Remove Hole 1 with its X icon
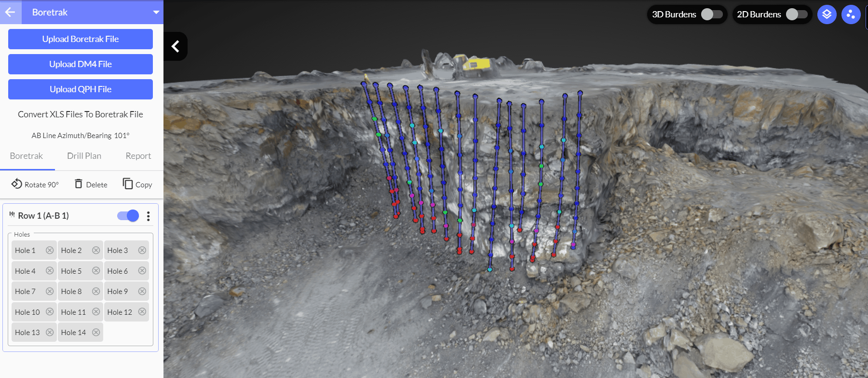Viewport: 868px width, 378px height. point(50,250)
